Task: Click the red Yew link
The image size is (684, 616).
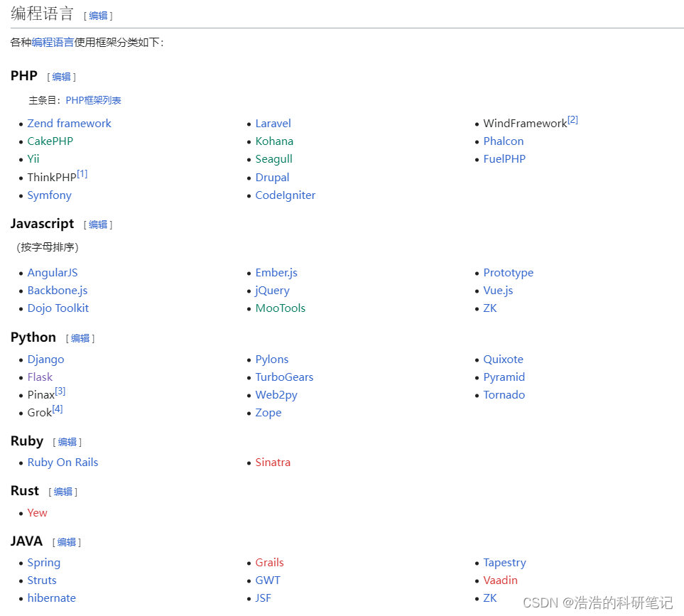Action: [x=37, y=513]
